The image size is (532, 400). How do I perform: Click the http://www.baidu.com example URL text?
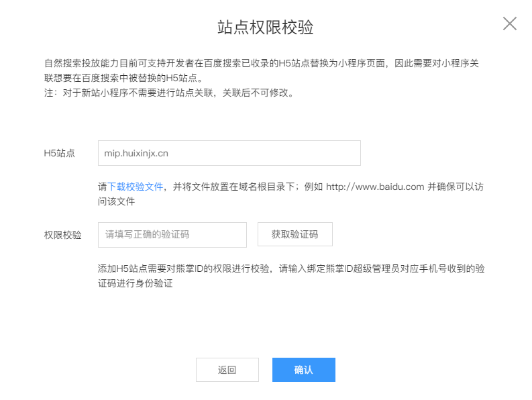[x=375, y=187]
